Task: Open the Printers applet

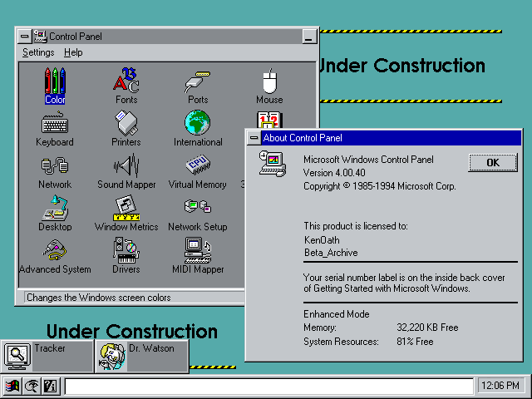Action: point(126,125)
